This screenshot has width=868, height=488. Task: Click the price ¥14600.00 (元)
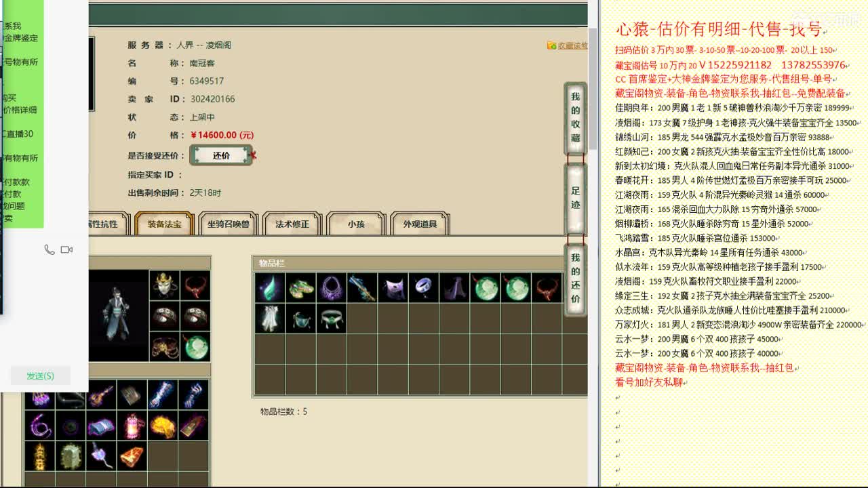(x=222, y=135)
